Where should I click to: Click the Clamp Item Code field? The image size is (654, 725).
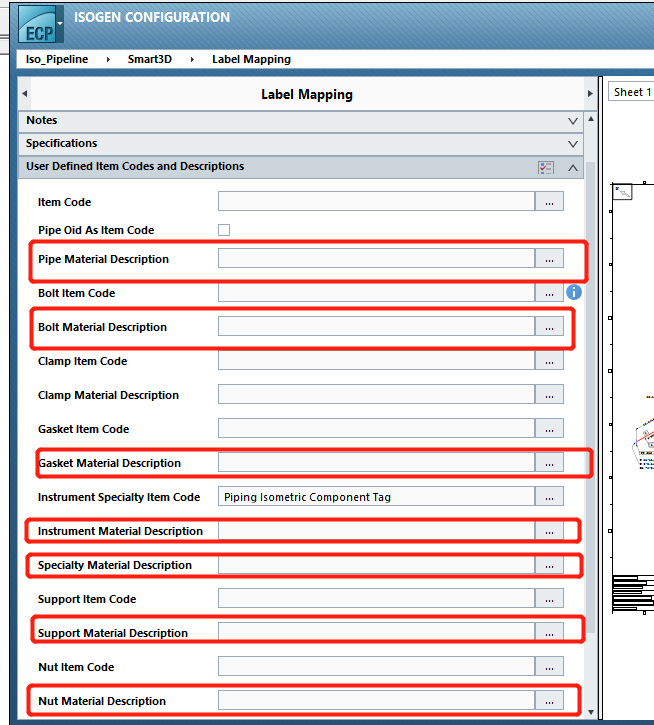point(376,360)
